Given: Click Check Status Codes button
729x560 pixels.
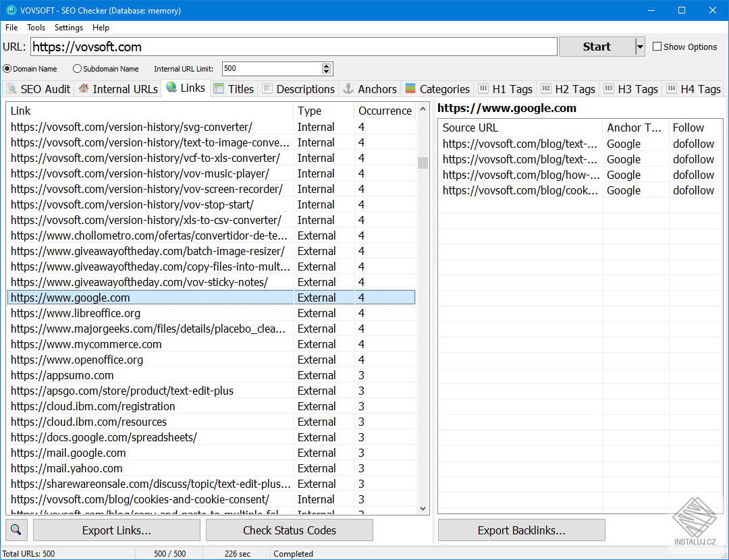Looking at the screenshot, I should 289,530.
